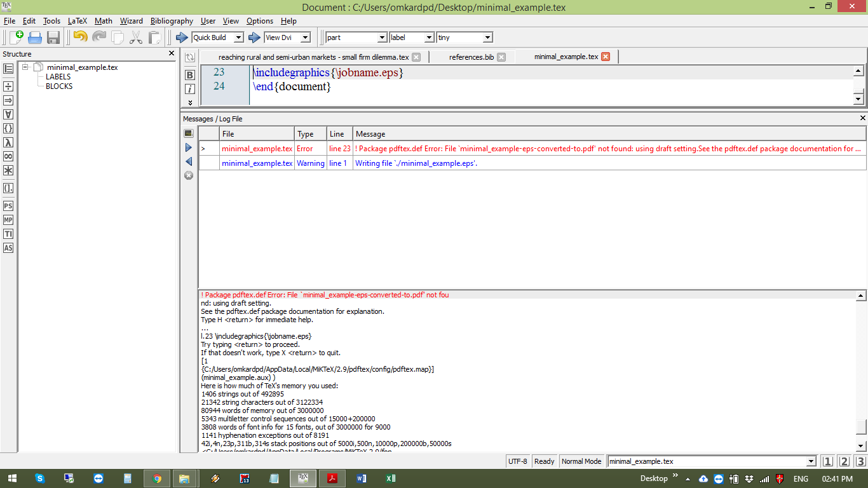Open the Quick Build dropdown
This screenshot has height=488, width=868.
tap(238, 37)
